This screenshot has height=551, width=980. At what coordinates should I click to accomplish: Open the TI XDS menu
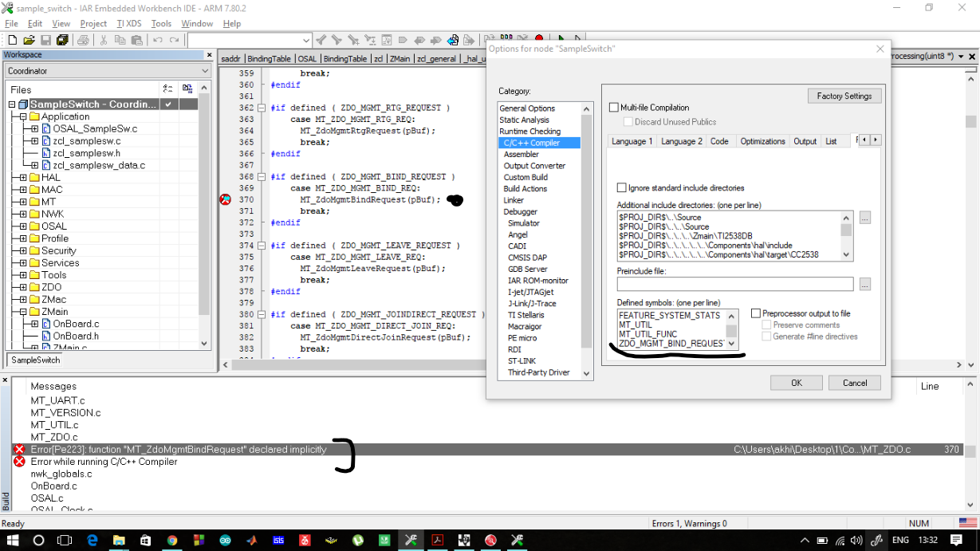(128, 24)
